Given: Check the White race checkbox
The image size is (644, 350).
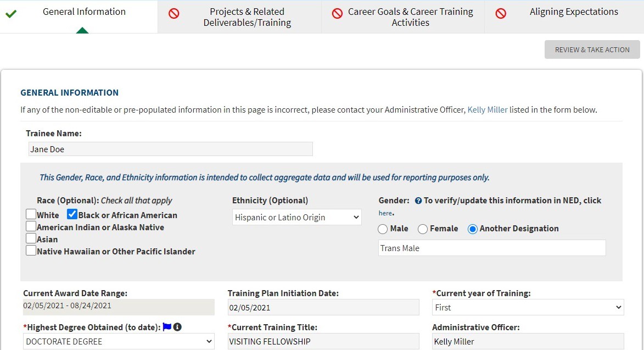Looking at the screenshot, I should (x=31, y=215).
